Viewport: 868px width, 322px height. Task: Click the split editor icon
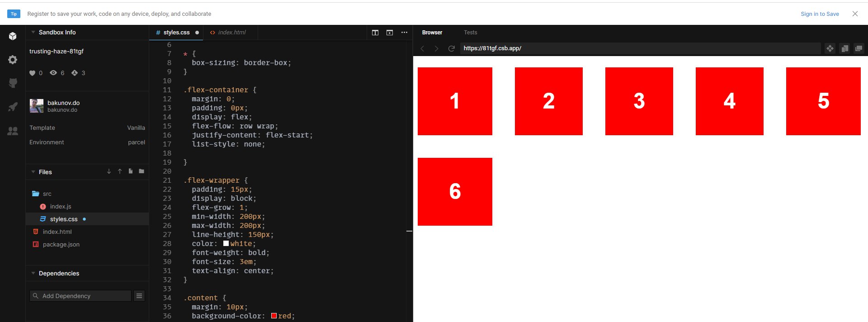(375, 33)
